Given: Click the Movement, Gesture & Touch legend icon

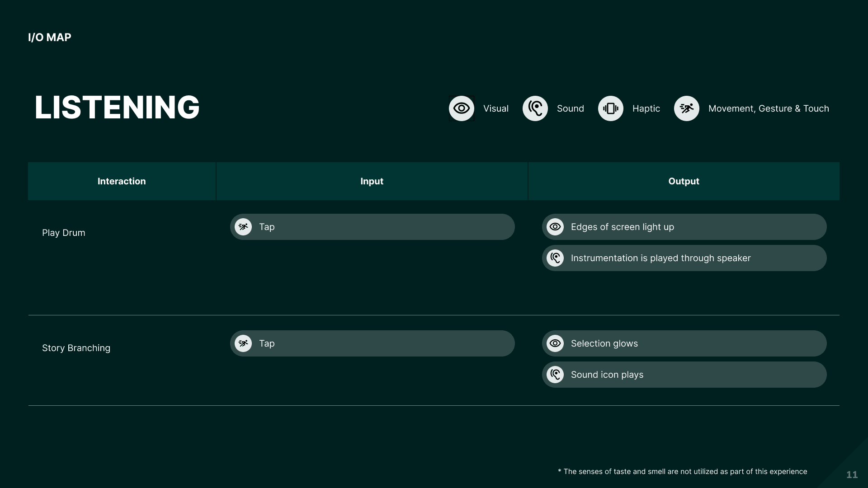Looking at the screenshot, I should point(686,108).
